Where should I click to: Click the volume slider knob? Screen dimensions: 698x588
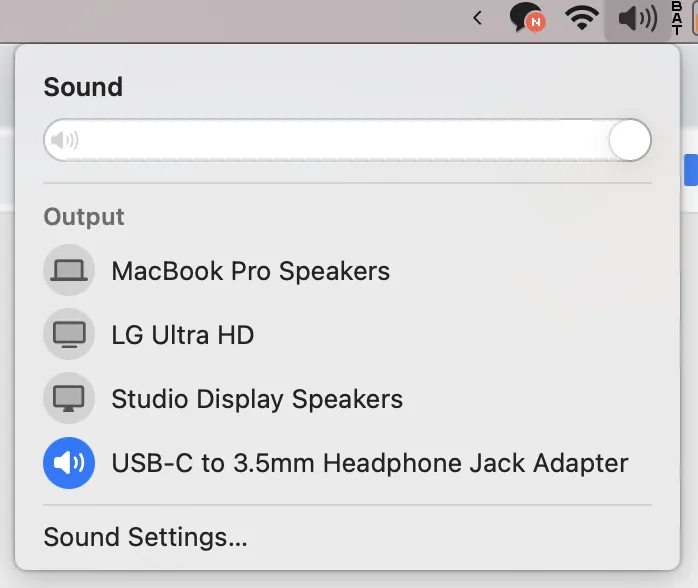point(629,140)
